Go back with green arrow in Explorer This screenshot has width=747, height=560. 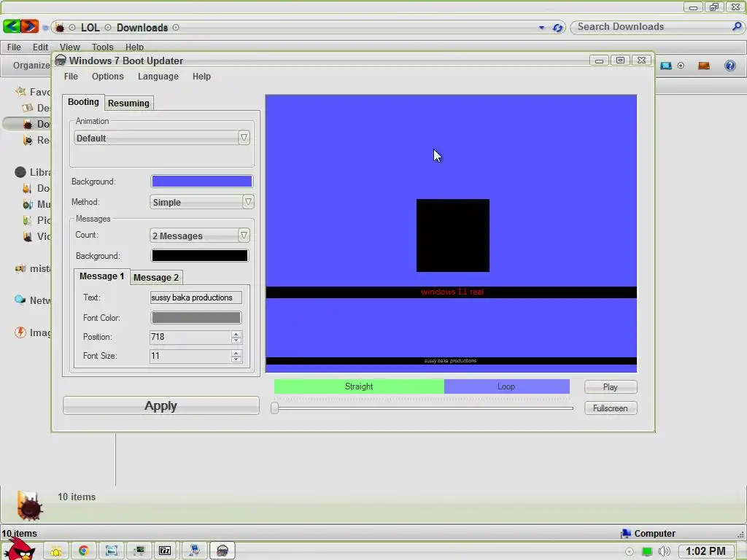point(12,26)
